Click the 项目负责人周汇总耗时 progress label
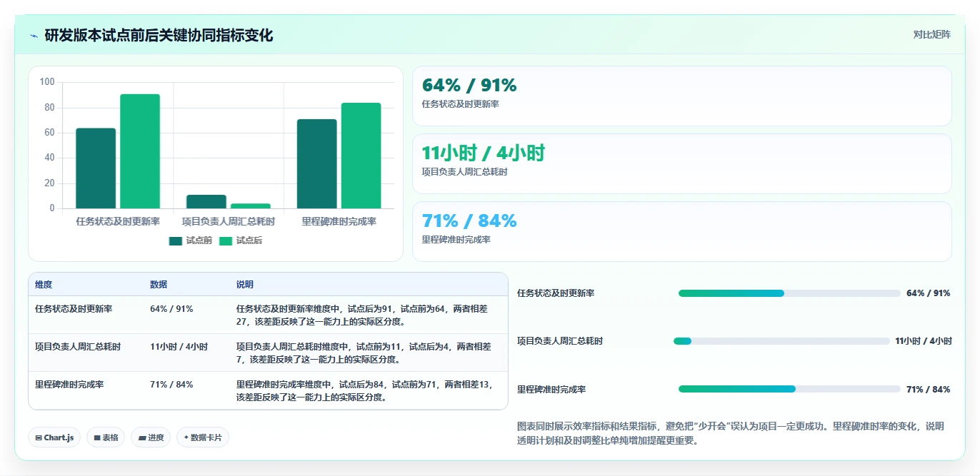 click(560, 341)
